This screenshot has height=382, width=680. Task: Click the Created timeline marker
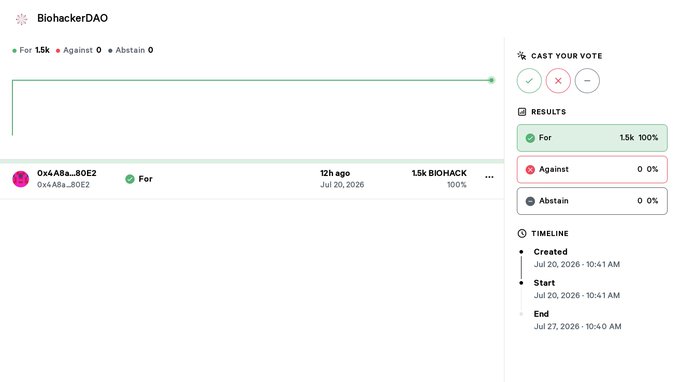coord(521,251)
